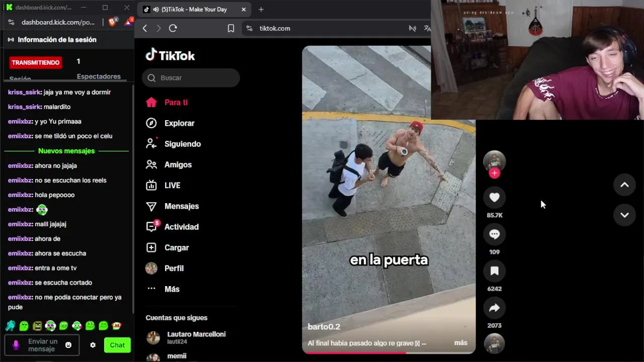Open creator avatar beside the video
The height and width of the screenshot is (362, 644).
[495, 161]
